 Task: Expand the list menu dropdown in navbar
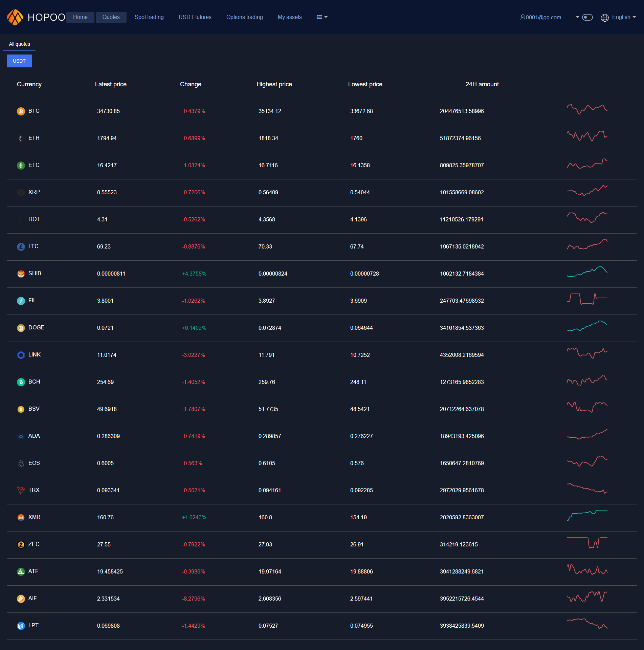[322, 17]
